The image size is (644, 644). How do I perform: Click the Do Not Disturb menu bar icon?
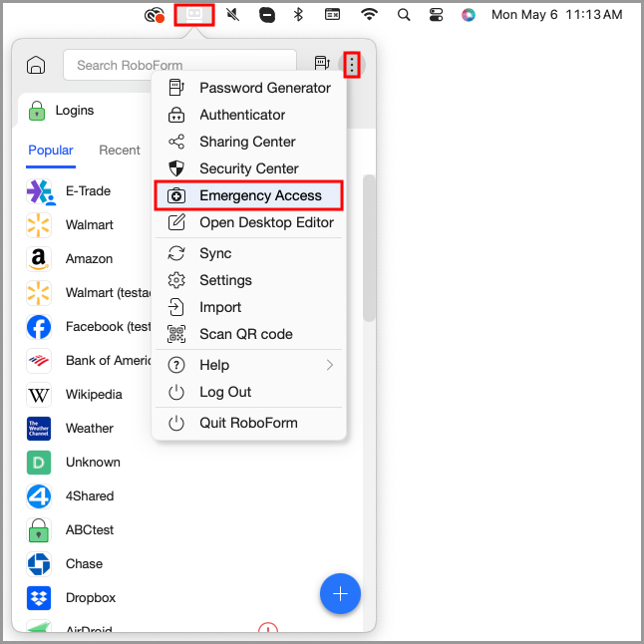point(267,15)
